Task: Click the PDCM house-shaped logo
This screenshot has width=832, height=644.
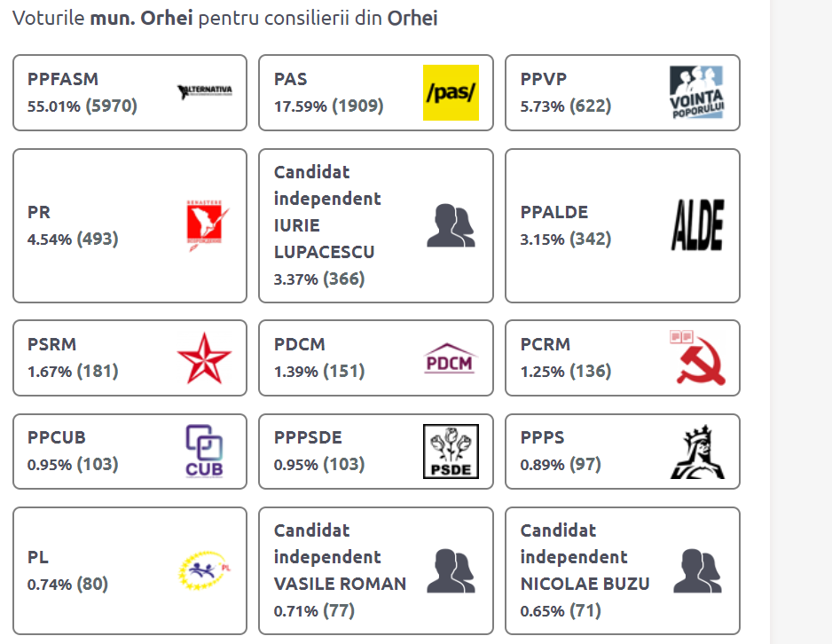Action: (x=451, y=358)
